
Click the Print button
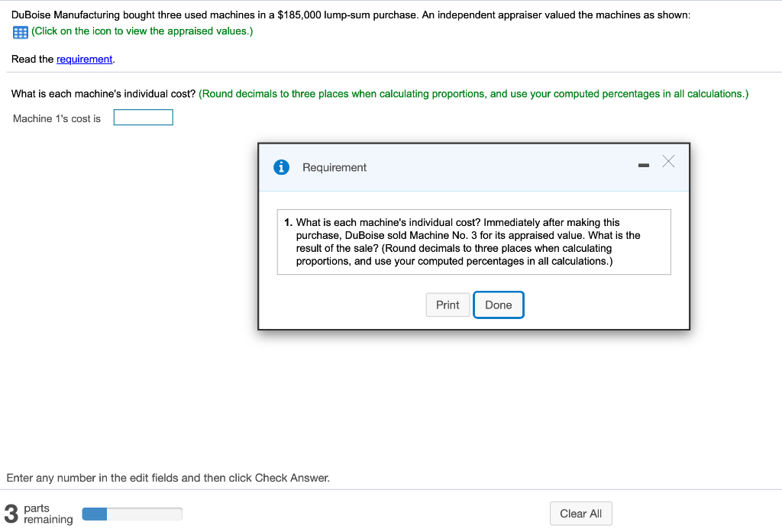click(x=448, y=305)
